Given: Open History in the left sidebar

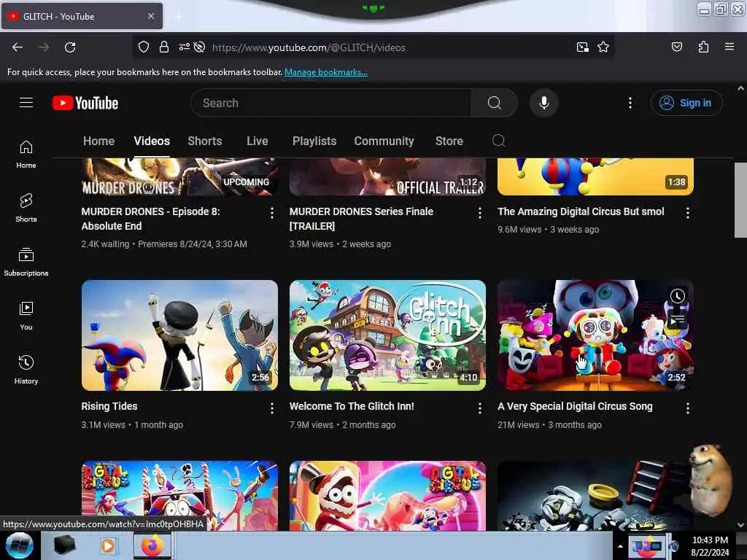Looking at the screenshot, I should (26, 370).
